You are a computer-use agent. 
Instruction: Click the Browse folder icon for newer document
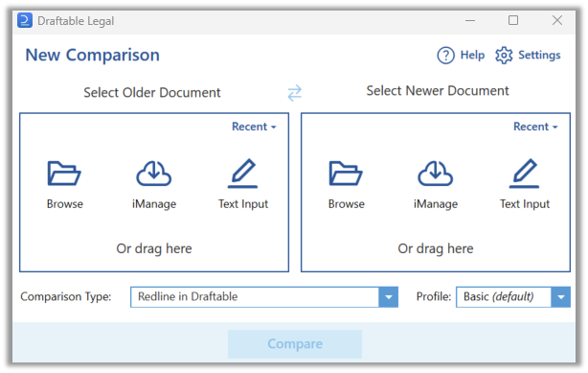click(346, 174)
